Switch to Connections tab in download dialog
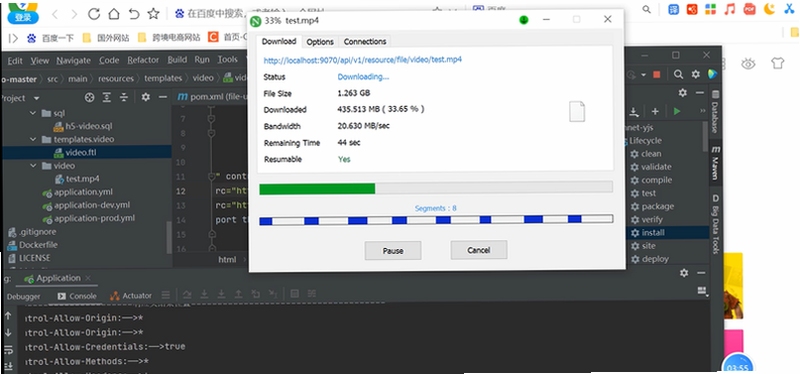 [365, 42]
